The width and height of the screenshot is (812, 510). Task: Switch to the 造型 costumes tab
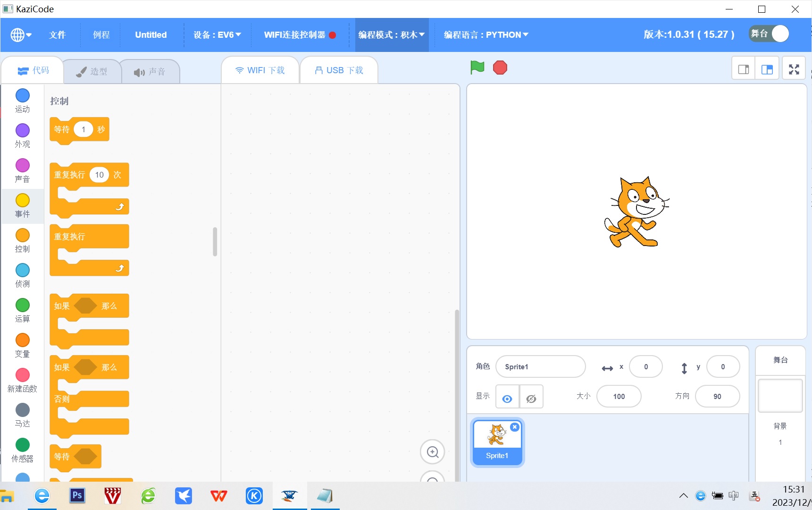(92, 72)
